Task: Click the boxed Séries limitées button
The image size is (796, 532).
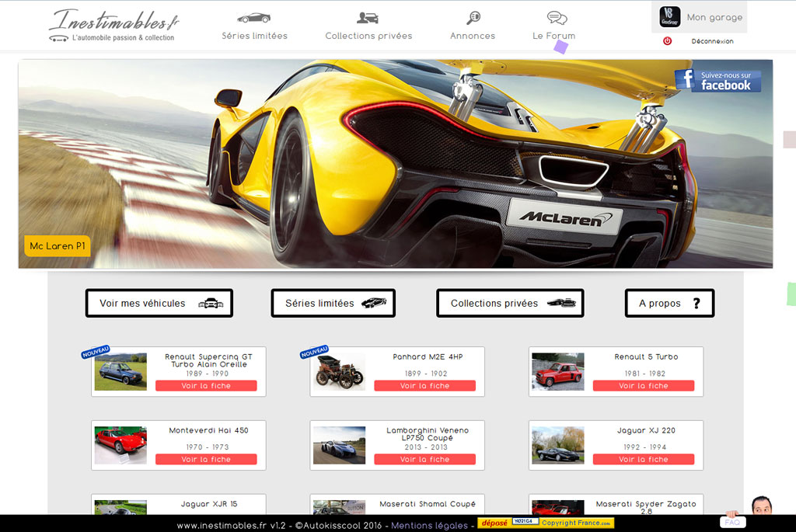Action: click(333, 303)
